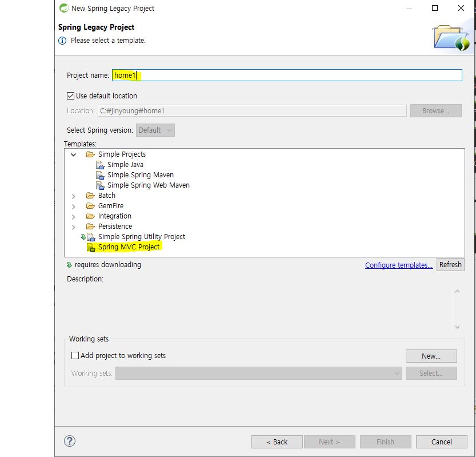Click the requires downloading legend icon

click(x=69, y=265)
